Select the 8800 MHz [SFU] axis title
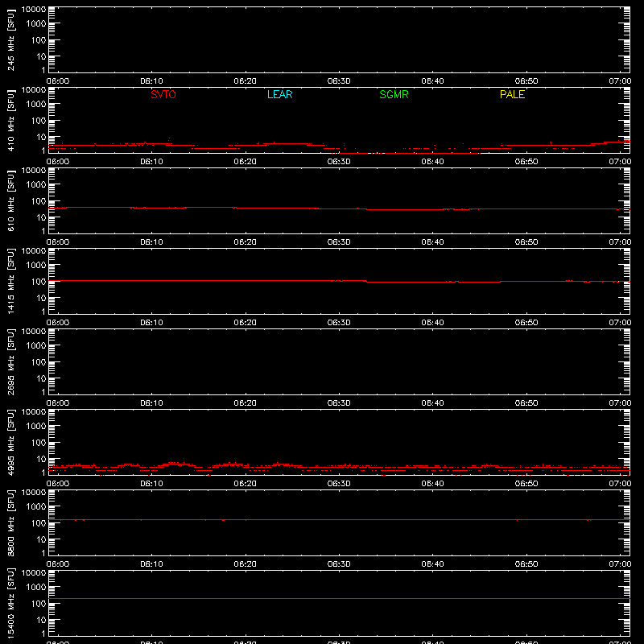Screen dimensions: 644x644 click(x=10, y=522)
